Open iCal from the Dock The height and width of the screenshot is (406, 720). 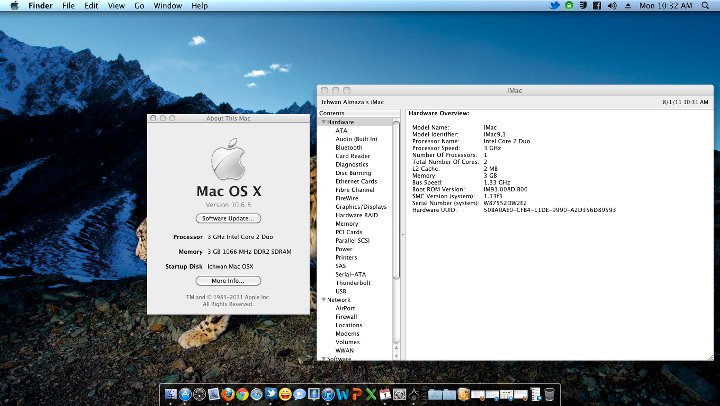point(385,394)
